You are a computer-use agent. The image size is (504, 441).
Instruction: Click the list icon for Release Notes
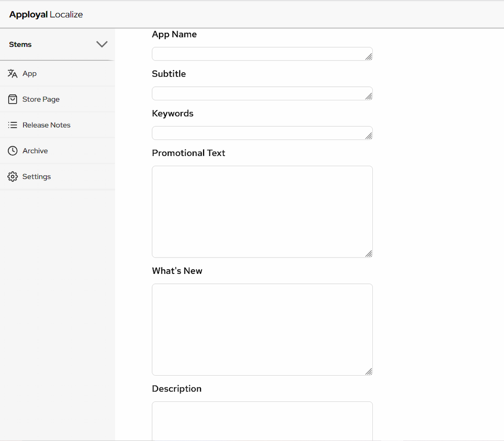coord(13,125)
